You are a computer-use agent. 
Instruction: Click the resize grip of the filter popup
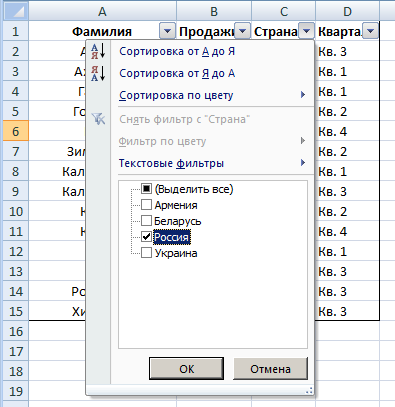pyautogui.click(x=309, y=390)
